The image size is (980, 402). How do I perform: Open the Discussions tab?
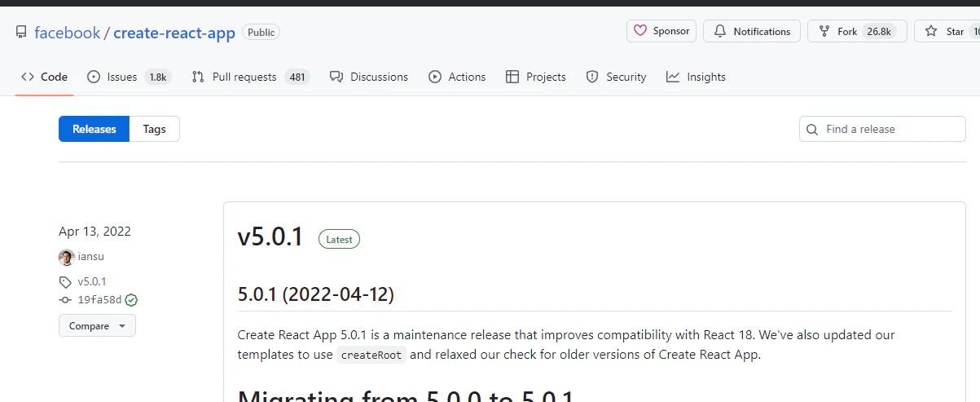(x=369, y=77)
